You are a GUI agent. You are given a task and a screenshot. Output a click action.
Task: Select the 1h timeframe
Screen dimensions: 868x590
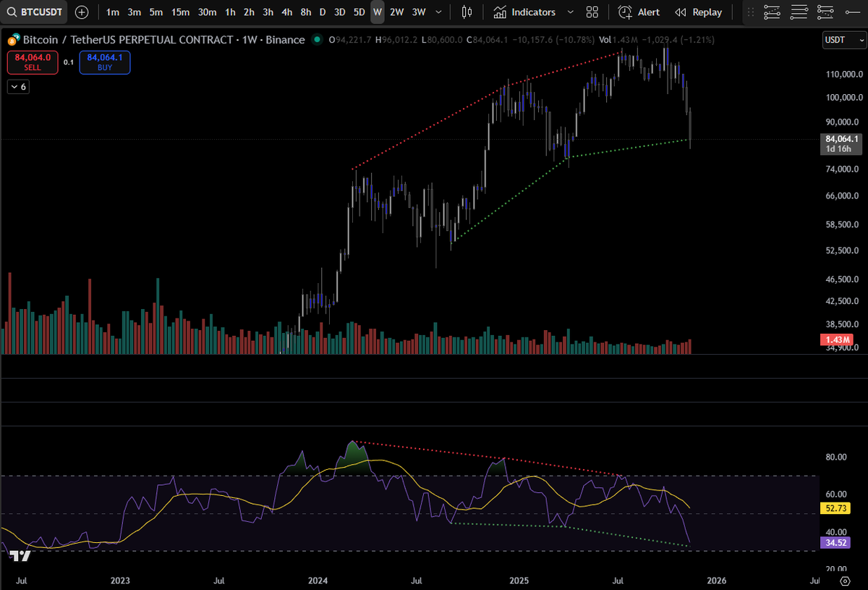tap(230, 12)
